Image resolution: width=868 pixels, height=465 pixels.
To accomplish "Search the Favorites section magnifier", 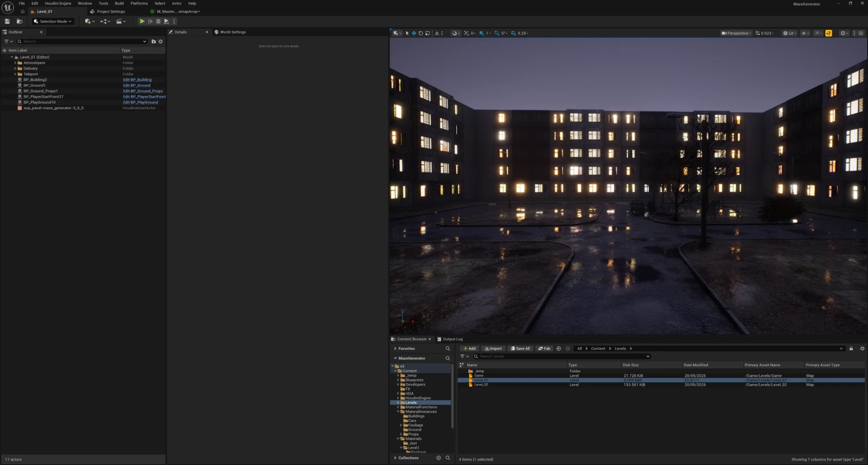I will coord(448,348).
